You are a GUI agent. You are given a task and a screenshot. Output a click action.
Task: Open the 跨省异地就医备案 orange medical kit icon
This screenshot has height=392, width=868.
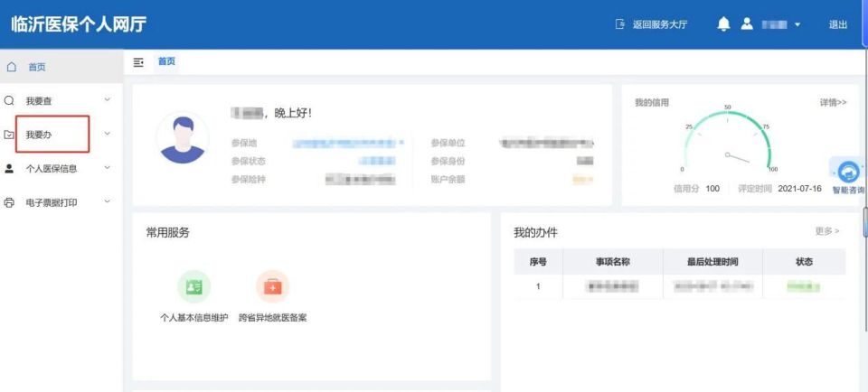[x=272, y=287]
